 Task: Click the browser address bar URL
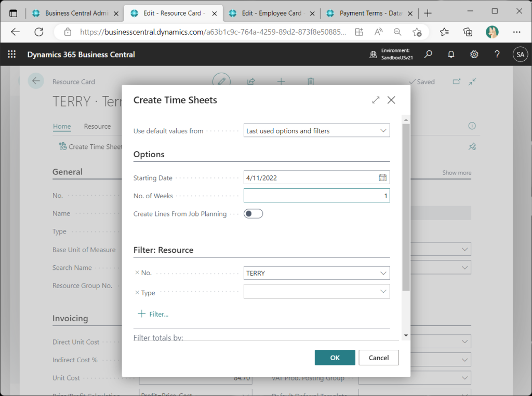[212, 32]
